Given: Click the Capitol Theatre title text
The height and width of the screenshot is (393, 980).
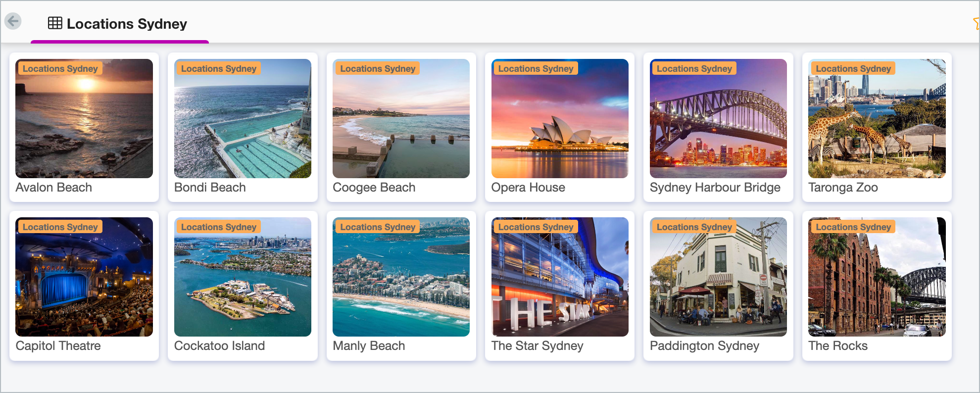Looking at the screenshot, I should (58, 345).
